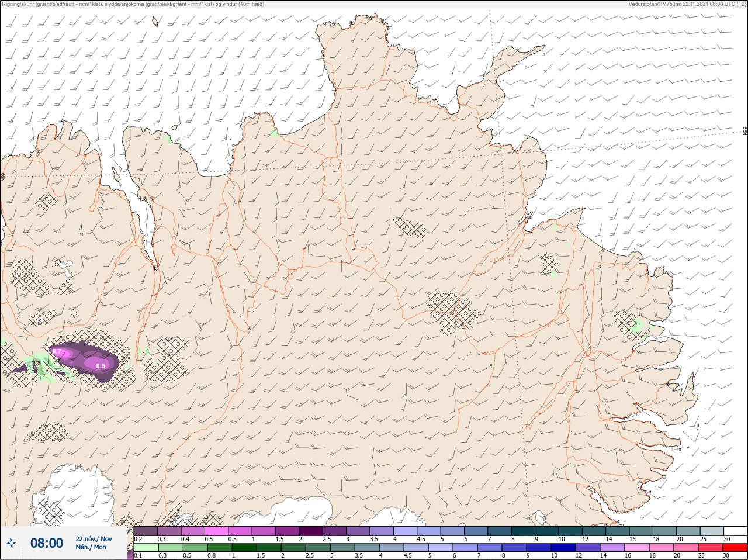Pick lower scale swatch between 10 and 12
The width and height of the screenshot is (748, 560).
tap(563, 547)
